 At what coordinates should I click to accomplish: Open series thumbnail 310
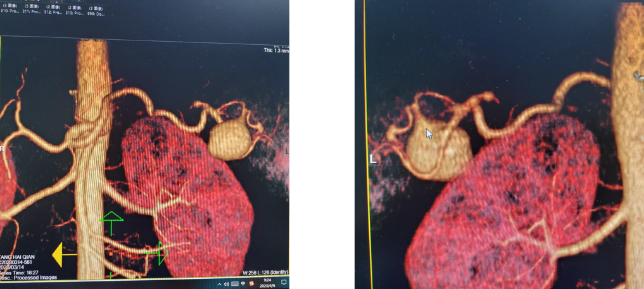pos(9,10)
